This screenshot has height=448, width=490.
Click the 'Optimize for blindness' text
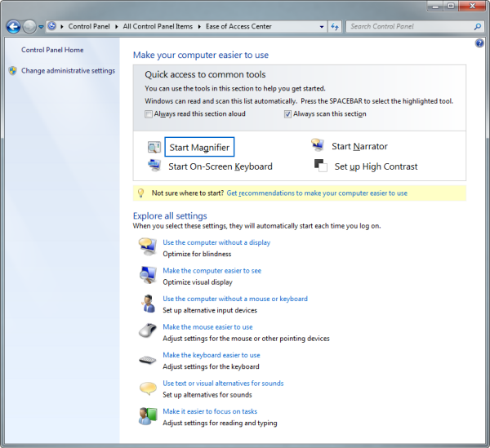pyautogui.click(x=197, y=254)
